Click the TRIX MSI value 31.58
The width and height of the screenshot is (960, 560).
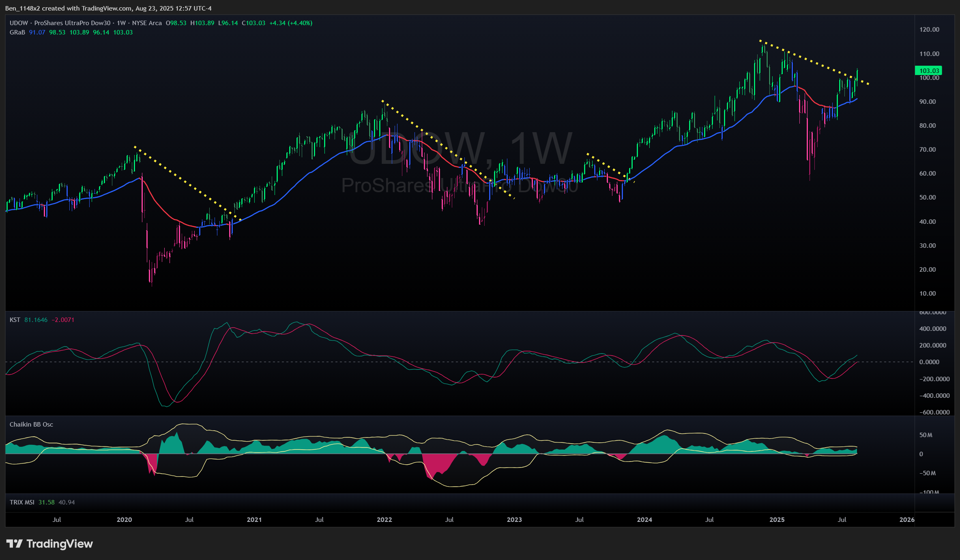coord(46,502)
